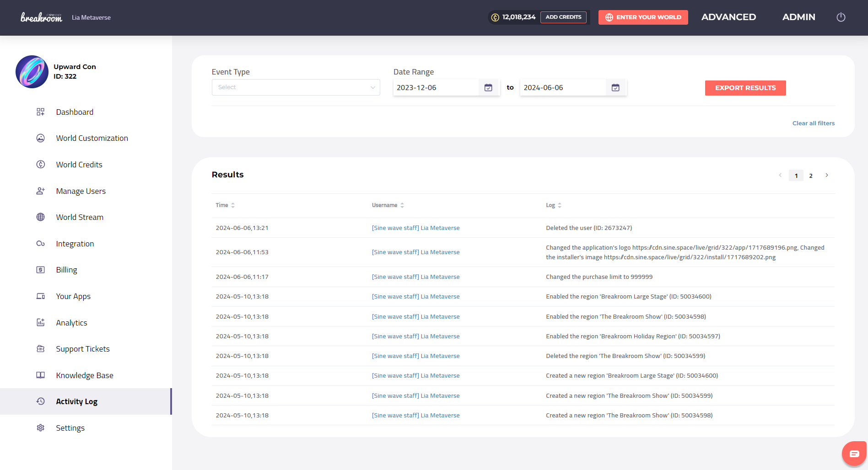868x470 pixels.
Task: Open World Stream page
Action: (80, 217)
